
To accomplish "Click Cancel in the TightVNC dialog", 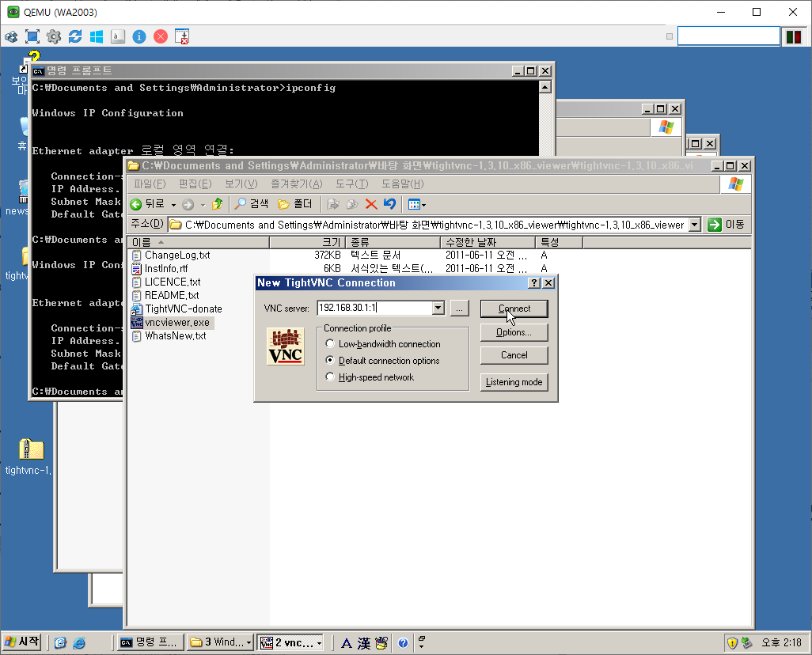I will (514, 355).
